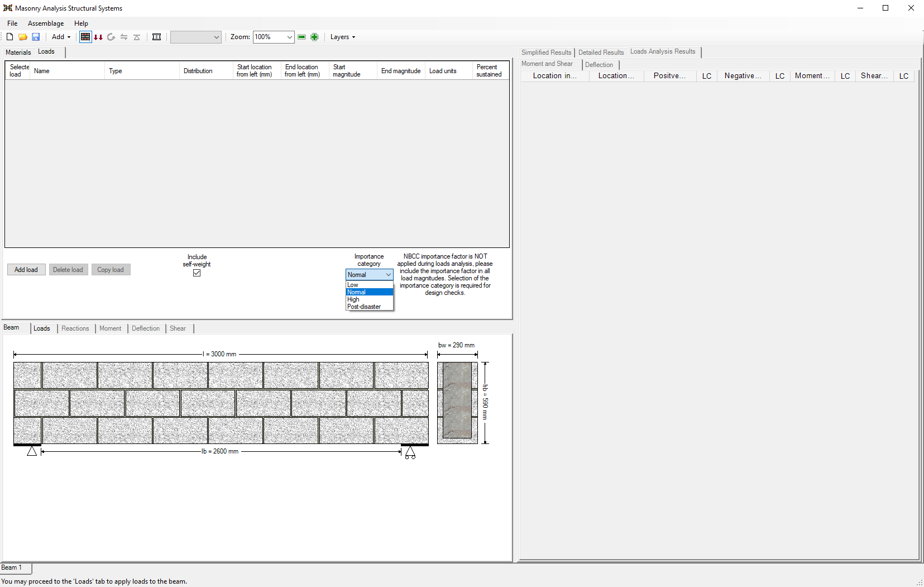Open the Add dropdown in toolbar
Image resolution: width=924 pixels, height=587 pixels.
tap(61, 37)
